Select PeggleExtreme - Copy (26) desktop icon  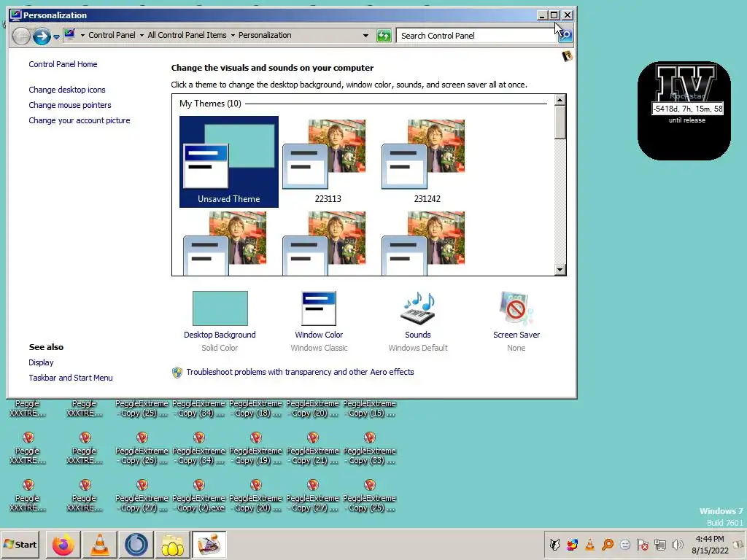coord(142,449)
